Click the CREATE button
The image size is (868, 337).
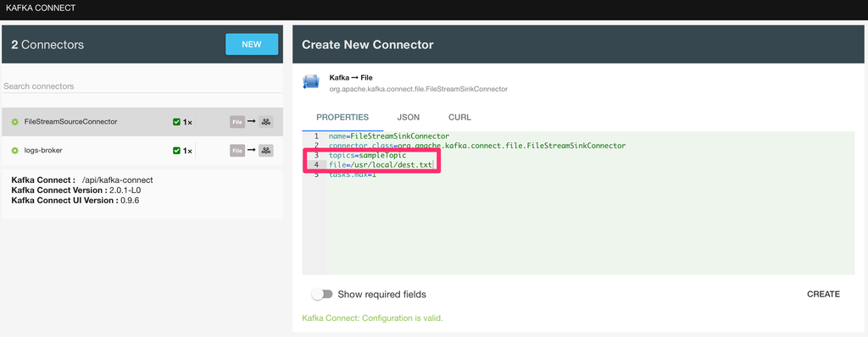tap(823, 295)
